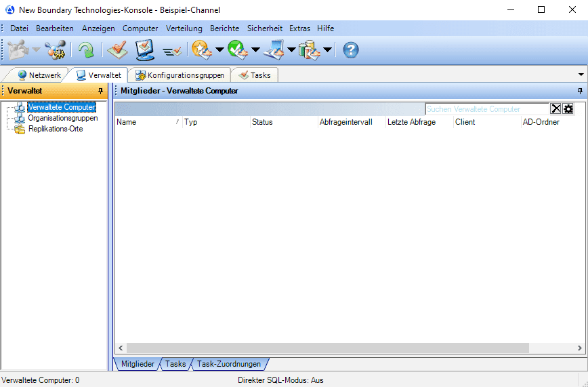
Task: Click the list lines with checkmark icon
Action: pos(172,50)
